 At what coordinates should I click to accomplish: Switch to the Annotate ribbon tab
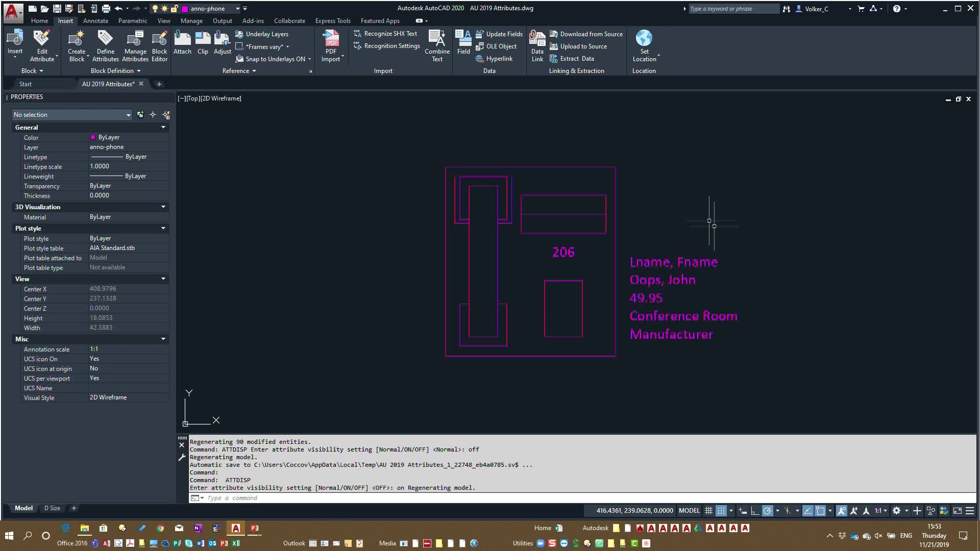[95, 21]
